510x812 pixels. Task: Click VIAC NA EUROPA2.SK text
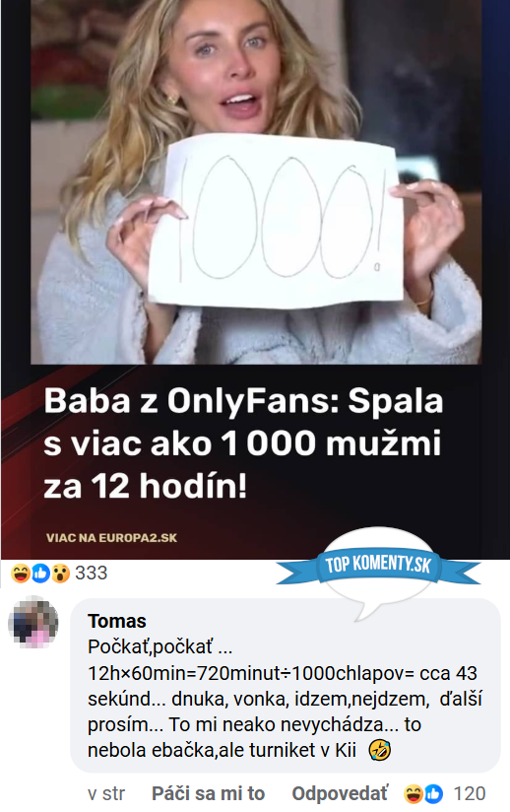coord(111,537)
